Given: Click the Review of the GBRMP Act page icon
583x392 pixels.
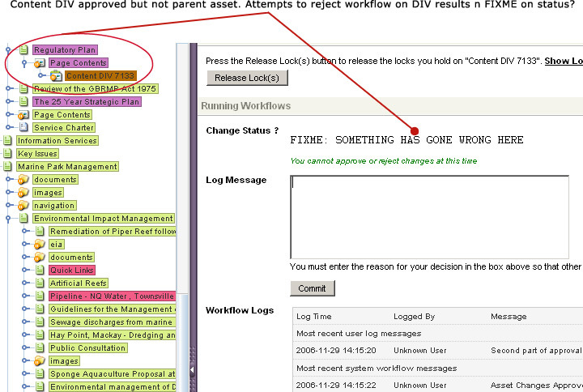Looking at the screenshot, I should click(23, 88).
